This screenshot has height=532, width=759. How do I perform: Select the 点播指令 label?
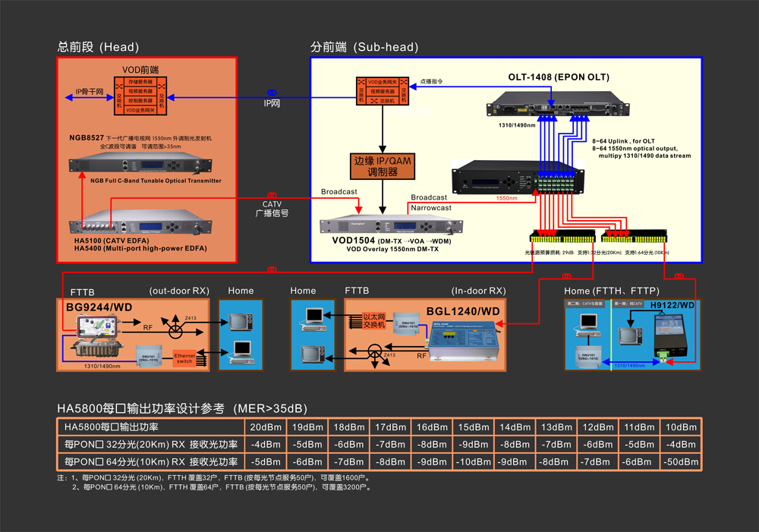coord(431,81)
